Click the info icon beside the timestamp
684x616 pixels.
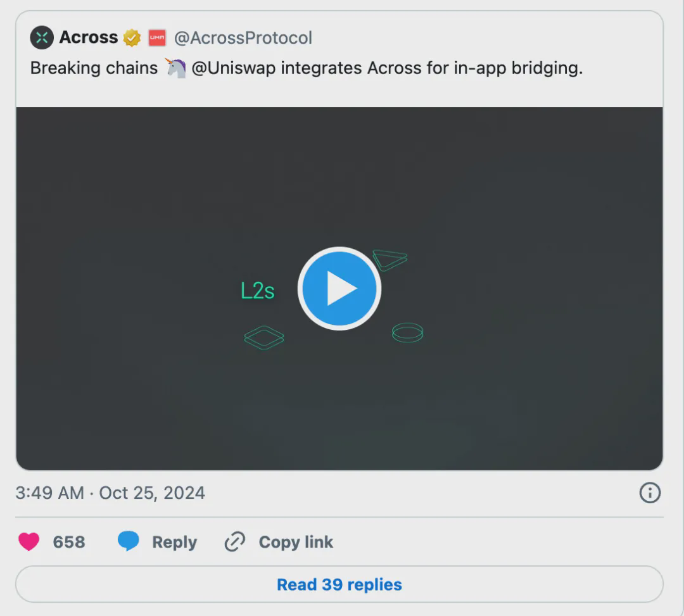tap(650, 493)
